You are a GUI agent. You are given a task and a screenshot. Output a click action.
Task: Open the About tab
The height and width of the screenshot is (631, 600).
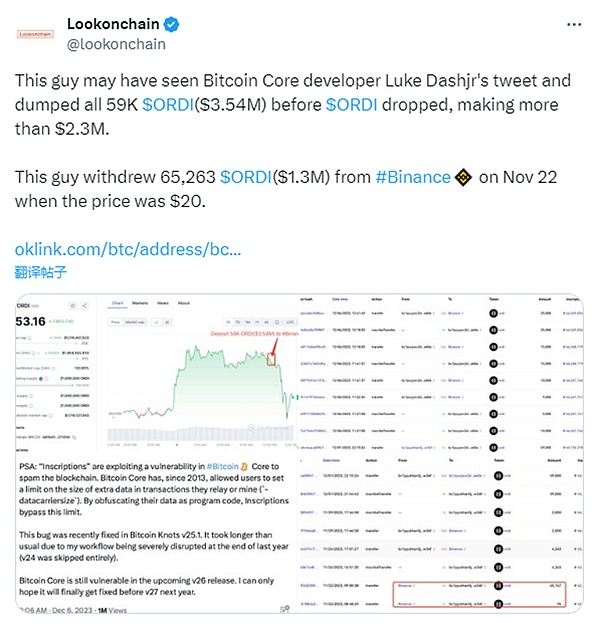tap(183, 302)
